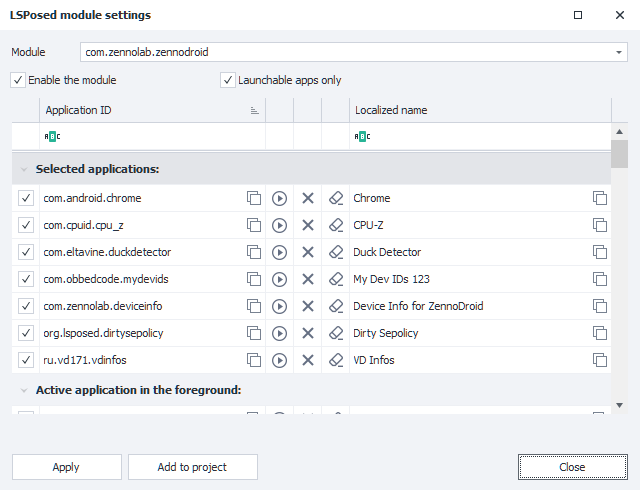Toggle the Enable the module checkbox
This screenshot has height=490, width=640.
18,80
